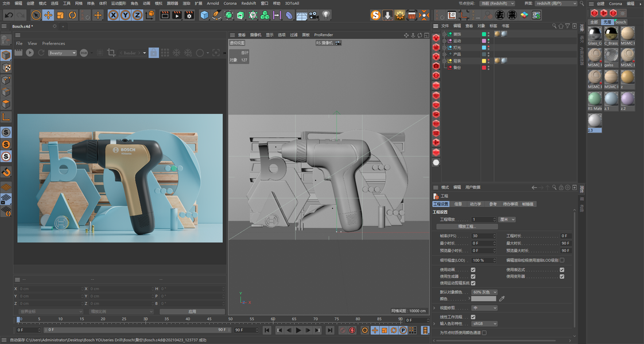Open the Arnold menu
Viewport: 644px width, 344px height.
[x=213, y=3]
